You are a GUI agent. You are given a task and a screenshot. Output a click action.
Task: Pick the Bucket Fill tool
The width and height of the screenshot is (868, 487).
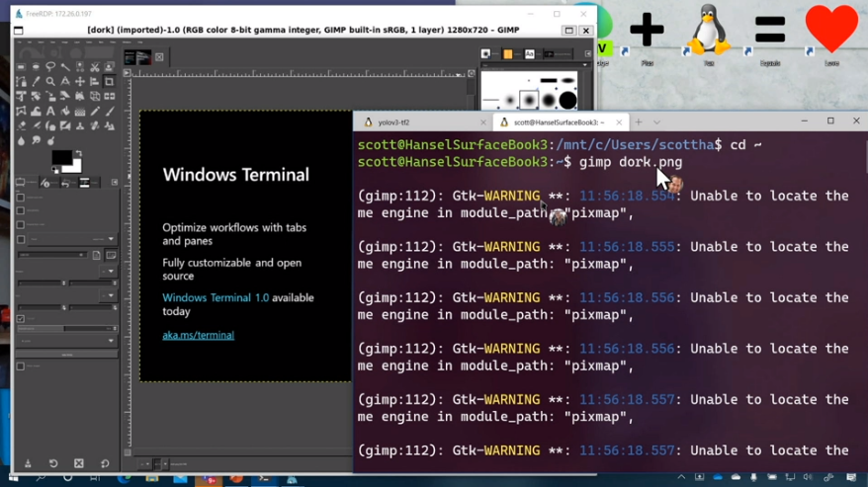click(65, 112)
